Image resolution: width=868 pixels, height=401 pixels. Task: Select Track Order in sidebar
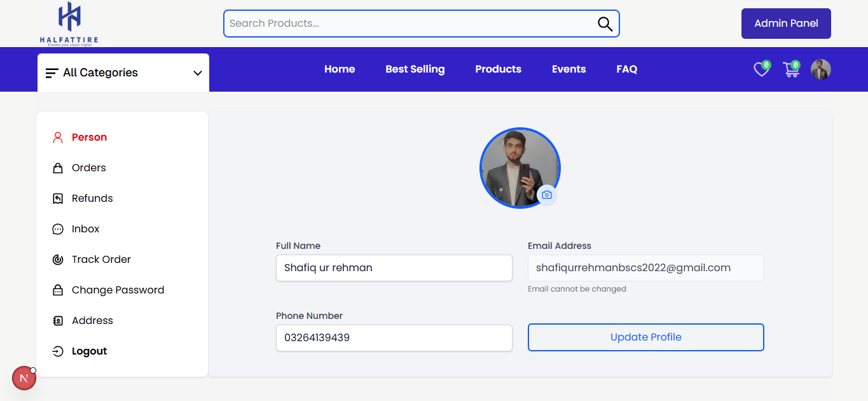point(101,260)
